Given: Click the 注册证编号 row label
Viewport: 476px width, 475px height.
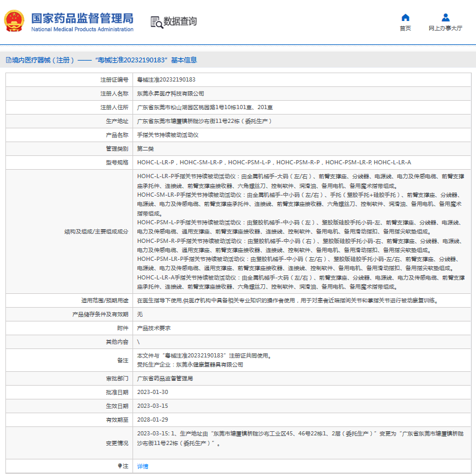Looking at the screenshot, I should point(114,80).
